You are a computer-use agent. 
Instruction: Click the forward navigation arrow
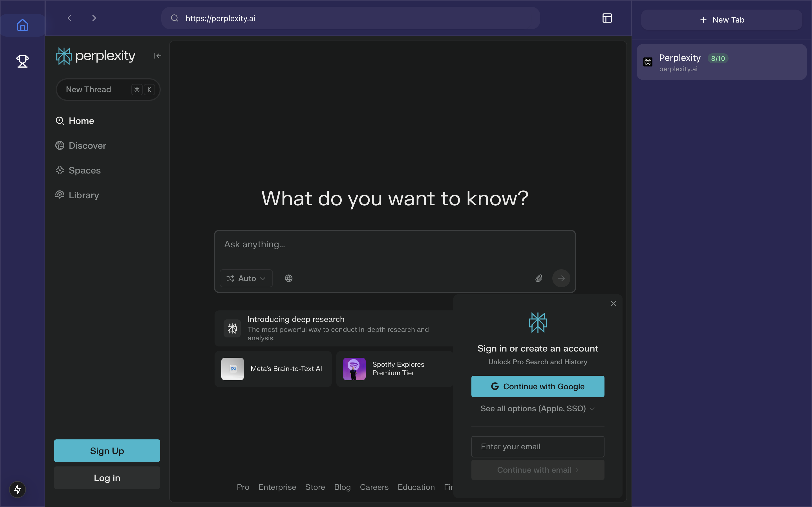[94, 18]
